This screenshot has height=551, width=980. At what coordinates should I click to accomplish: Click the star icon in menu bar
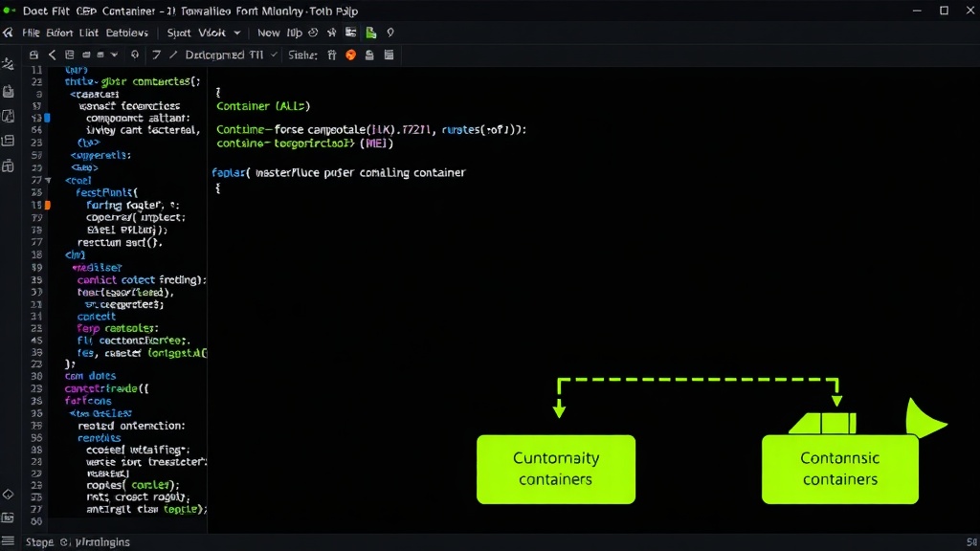click(x=332, y=33)
